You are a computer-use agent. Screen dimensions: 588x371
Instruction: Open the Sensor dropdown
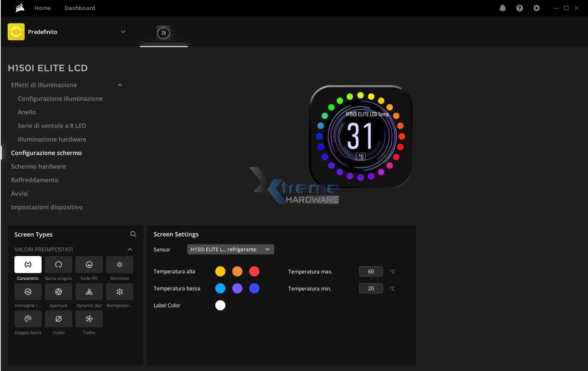click(231, 249)
